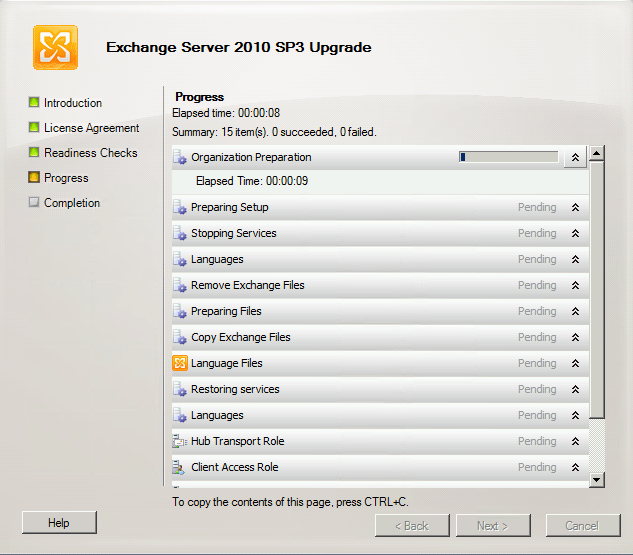
Task: Click the Client Access Role label
Action: coord(235,467)
